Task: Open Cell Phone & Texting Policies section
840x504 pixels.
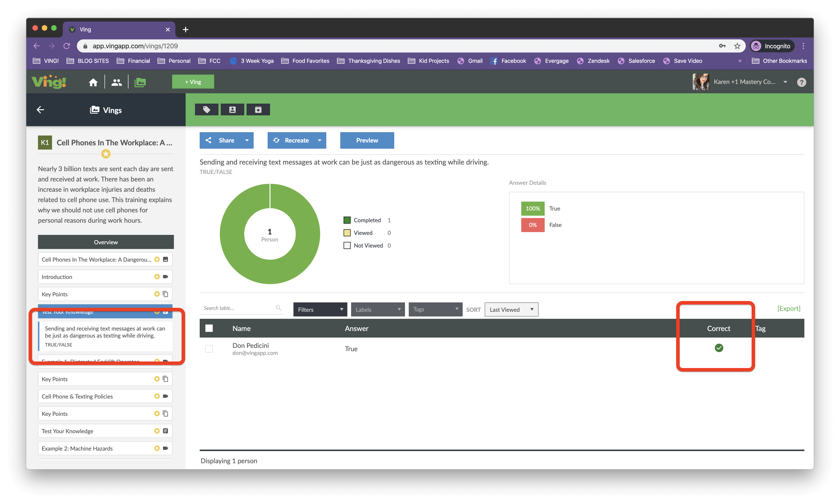Action: (105, 396)
